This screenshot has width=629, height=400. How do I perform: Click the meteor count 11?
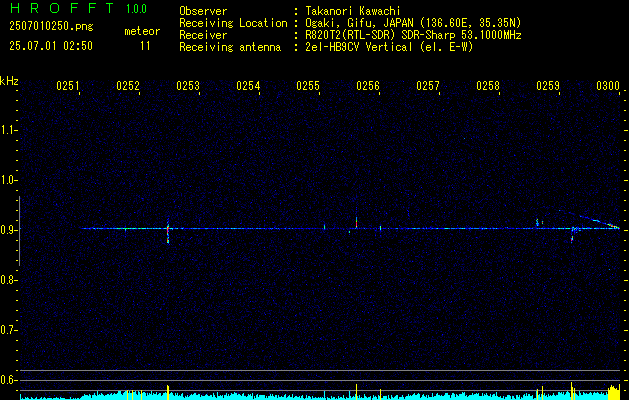pyautogui.click(x=145, y=46)
